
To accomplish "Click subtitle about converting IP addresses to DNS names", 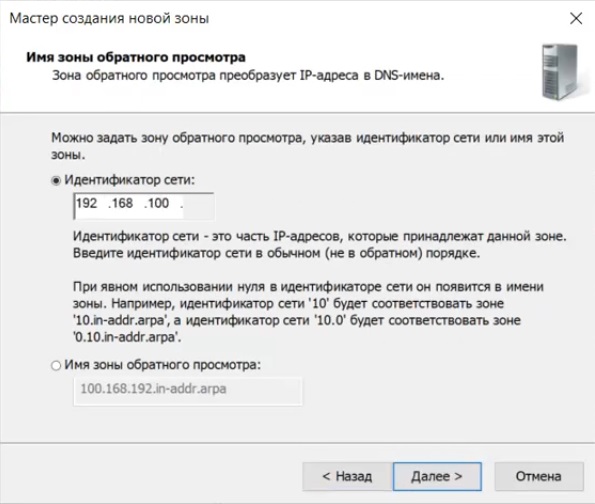I will (248, 76).
